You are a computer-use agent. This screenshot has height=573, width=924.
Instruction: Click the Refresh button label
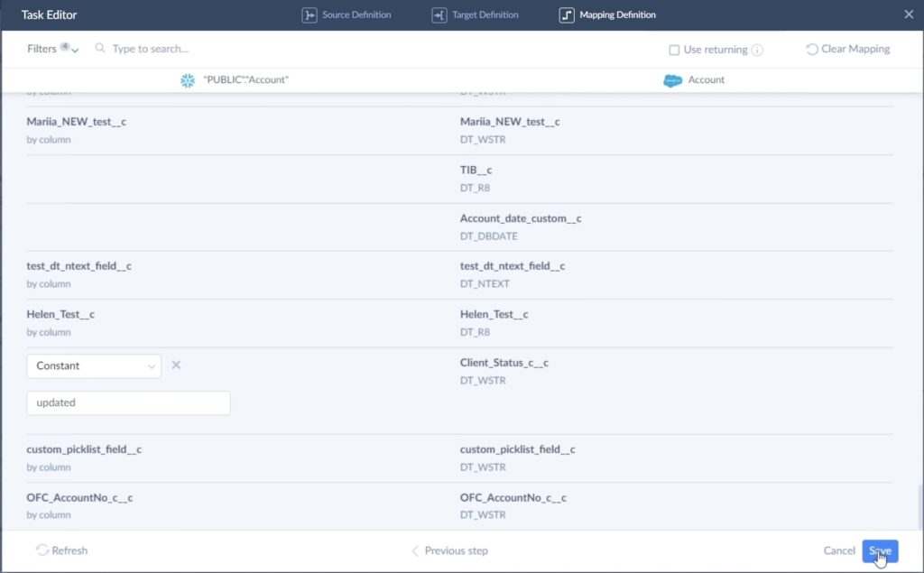tap(69, 550)
